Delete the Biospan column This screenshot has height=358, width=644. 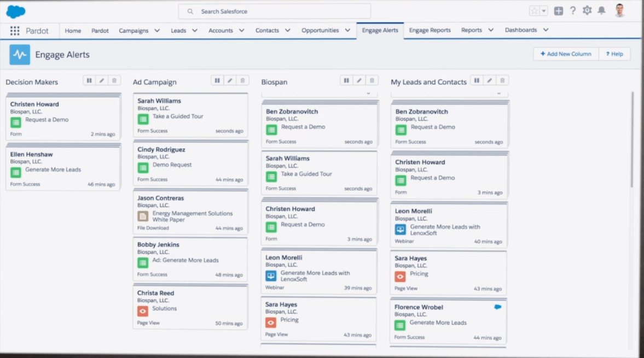click(372, 80)
